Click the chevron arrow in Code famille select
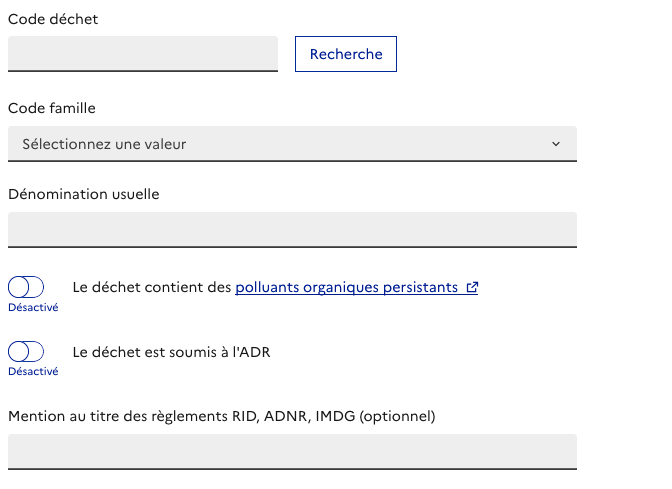 click(556, 144)
